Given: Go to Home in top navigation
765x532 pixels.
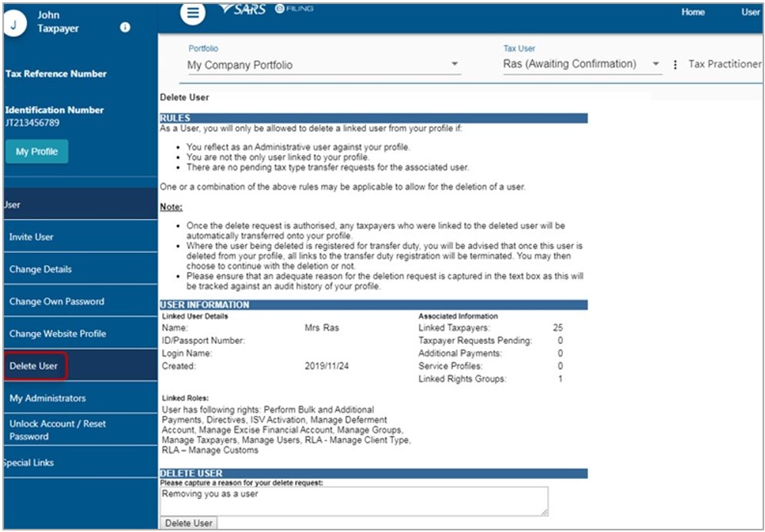Looking at the screenshot, I should point(693,12).
